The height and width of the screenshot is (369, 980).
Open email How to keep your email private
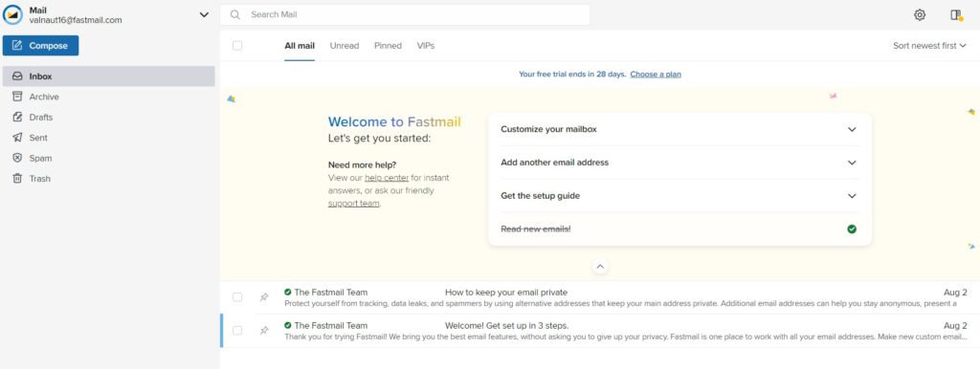pyautogui.click(x=600, y=298)
